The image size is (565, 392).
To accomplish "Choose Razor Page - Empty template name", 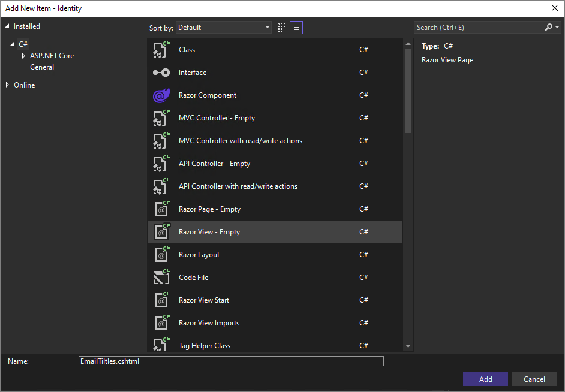I will point(209,209).
